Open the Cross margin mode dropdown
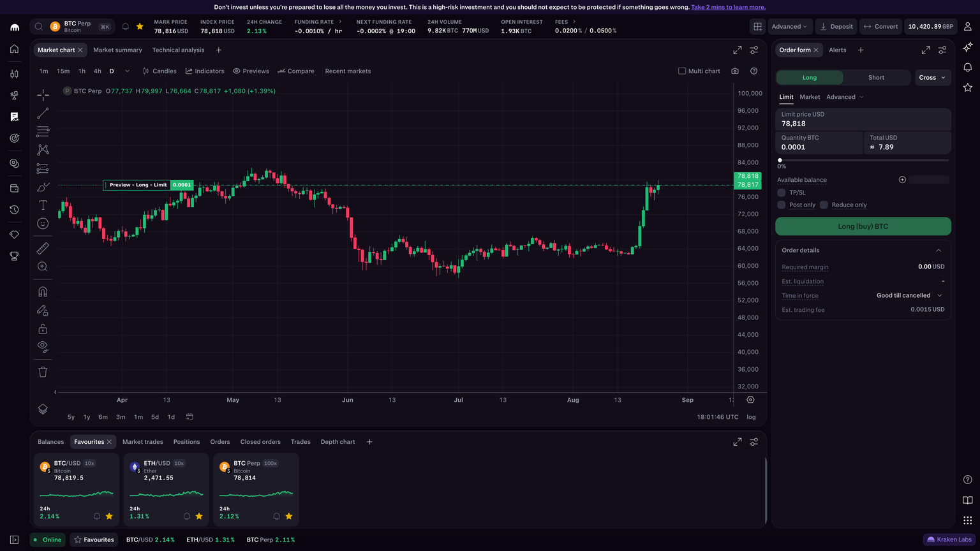 click(x=933, y=77)
